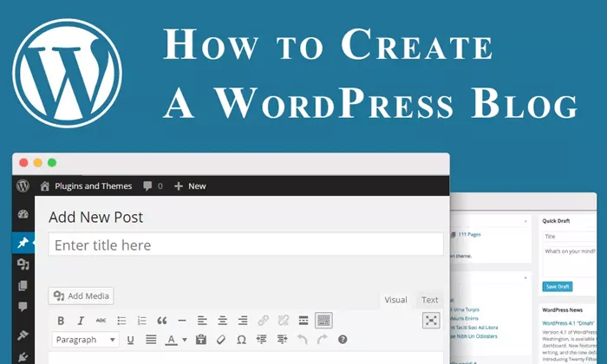The height and width of the screenshot is (364, 607).
Task: Switch to the Text editor tab
Action: (x=430, y=300)
